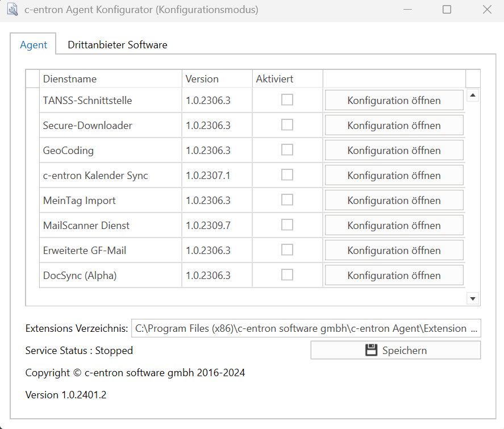Select the DocSync (Alpha) service name
Image resolution: width=504 pixels, height=429 pixels.
[80, 276]
